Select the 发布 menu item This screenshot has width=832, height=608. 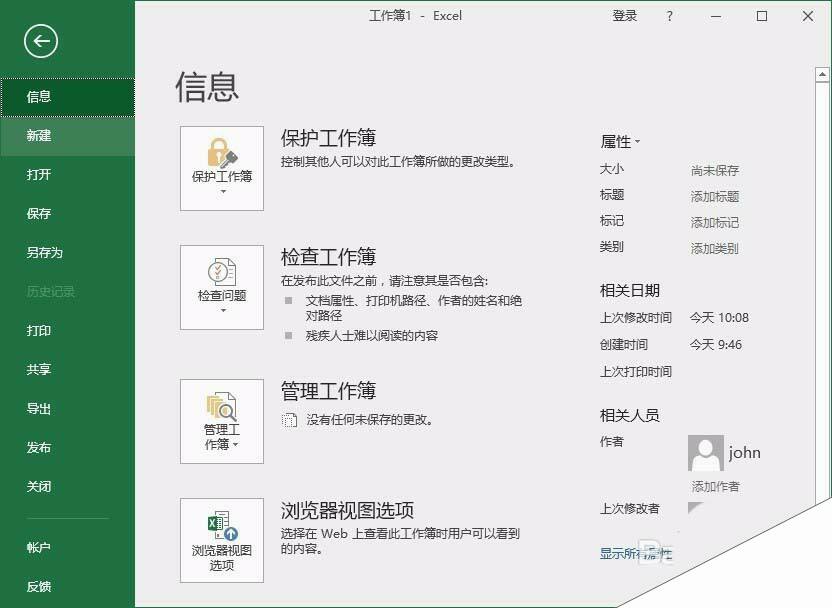click(x=67, y=448)
